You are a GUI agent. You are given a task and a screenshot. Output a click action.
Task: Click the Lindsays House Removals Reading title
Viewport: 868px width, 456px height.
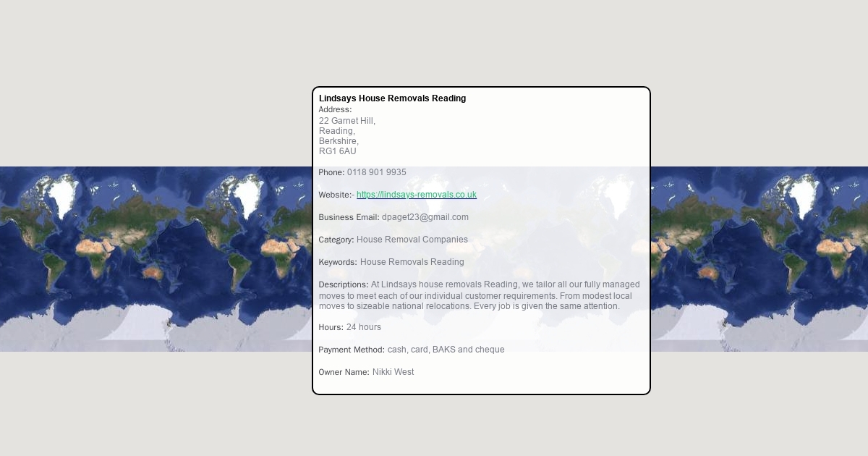tap(392, 98)
